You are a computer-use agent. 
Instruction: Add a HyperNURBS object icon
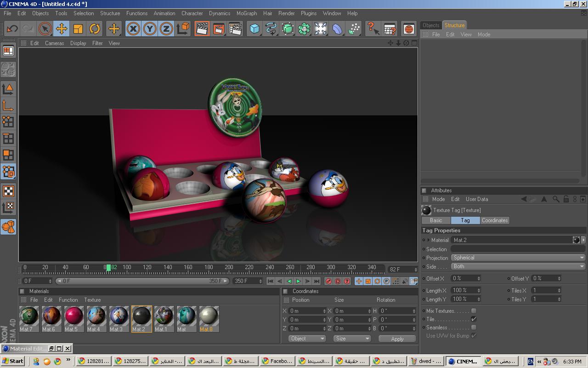288,29
